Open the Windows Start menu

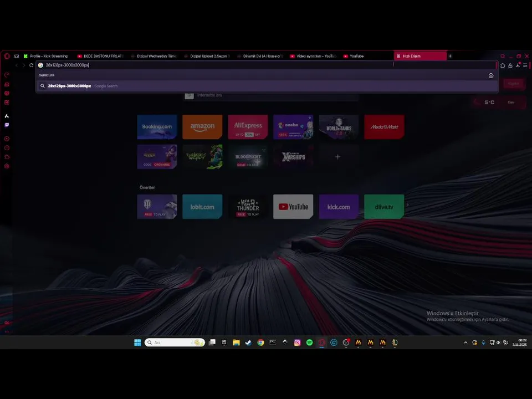point(137,342)
